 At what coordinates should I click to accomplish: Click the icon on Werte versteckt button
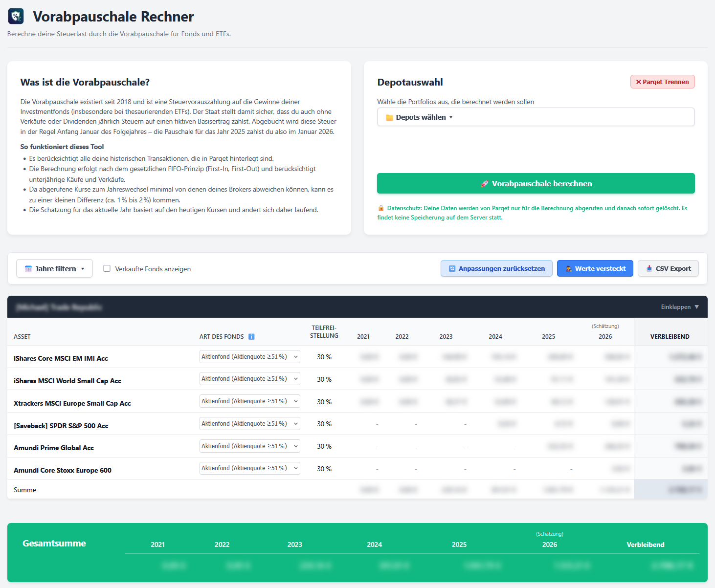tap(569, 269)
